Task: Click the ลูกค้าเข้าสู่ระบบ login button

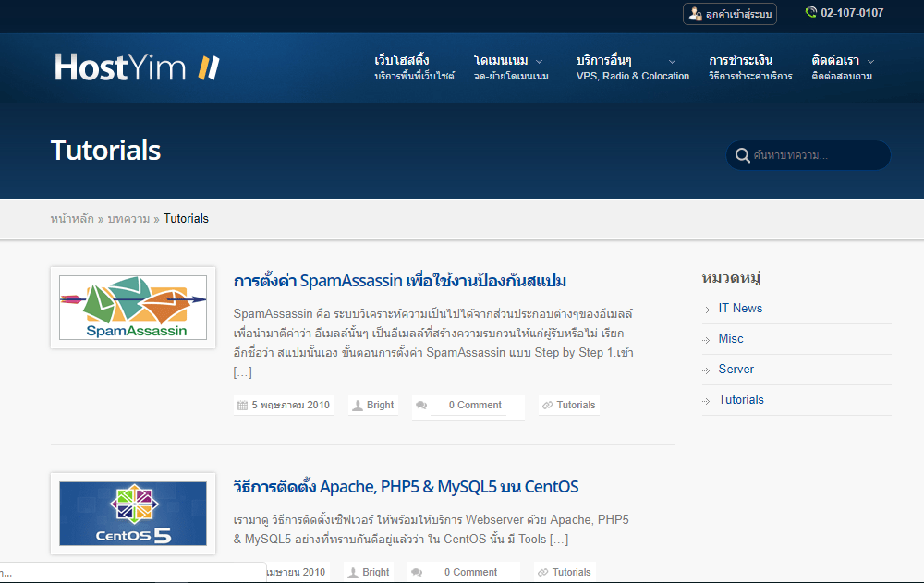Action: 730,14
